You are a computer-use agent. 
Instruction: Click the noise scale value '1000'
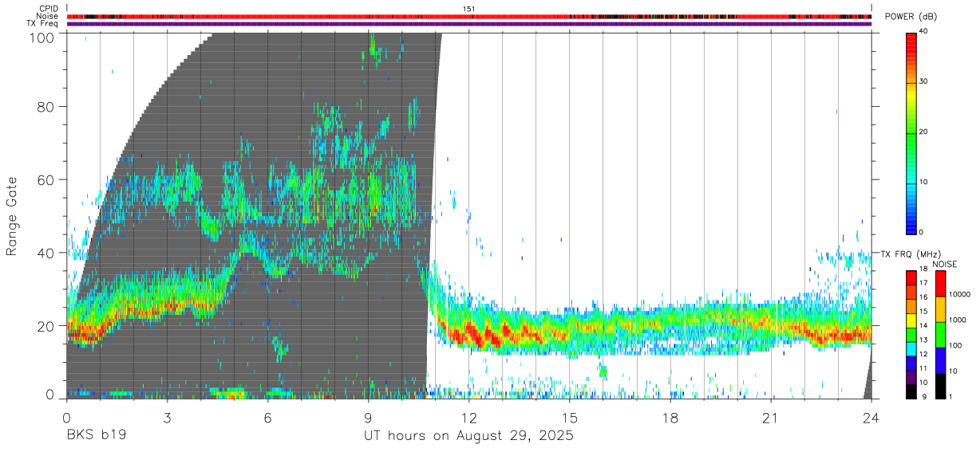pyautogui.click(x=958, y=320)
